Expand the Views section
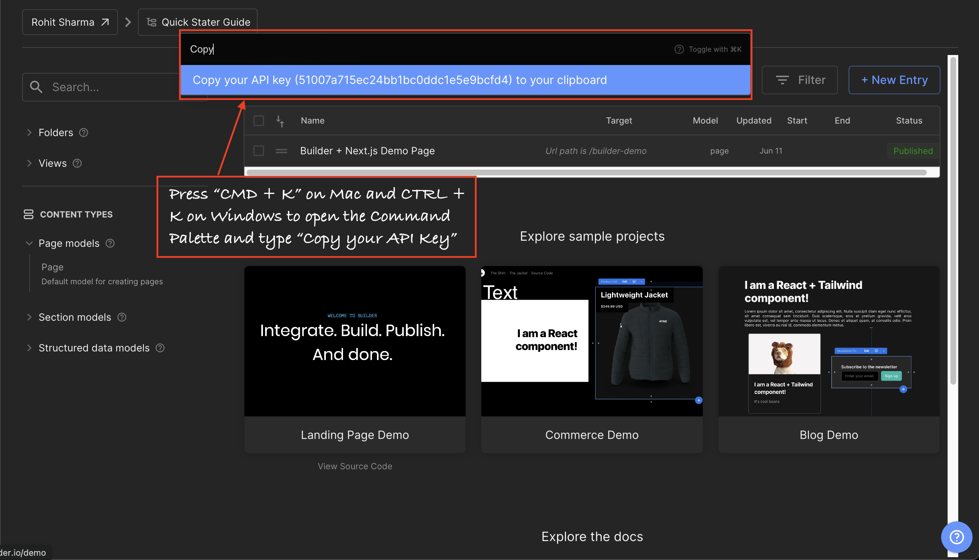This screenshot has width=979, height=560. 29,164
